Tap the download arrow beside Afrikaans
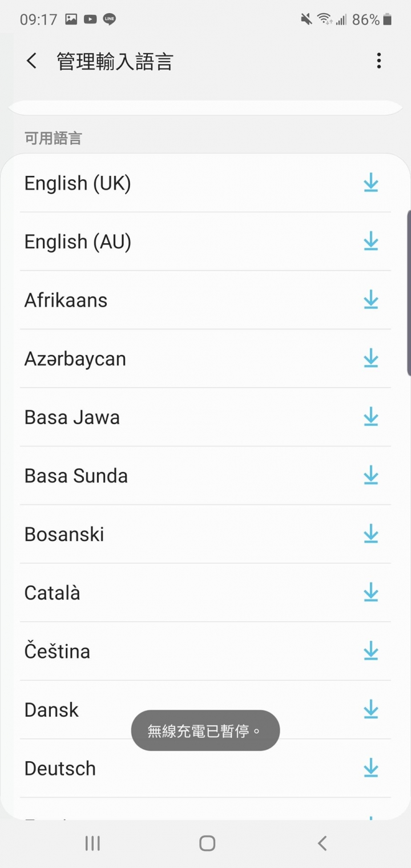The height and width of the screenshot is (868, 411). coord(371,300)
